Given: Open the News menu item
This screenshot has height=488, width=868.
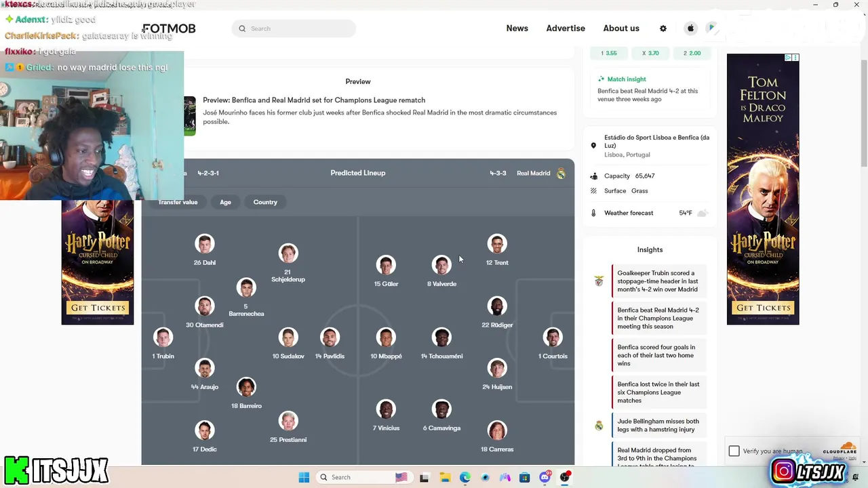Looking at the screenshot, I should 517,28.
